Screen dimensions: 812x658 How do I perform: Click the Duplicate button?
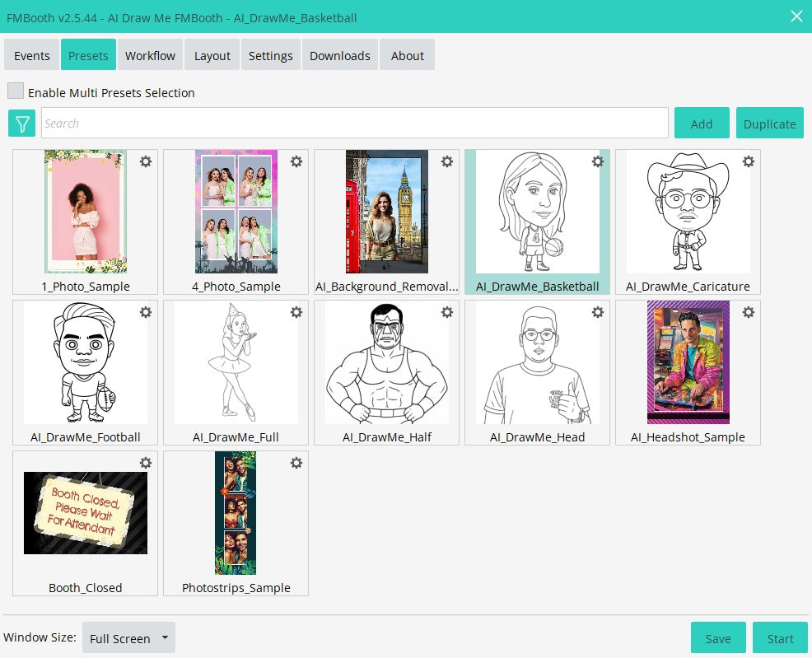[x=769, y=124]
